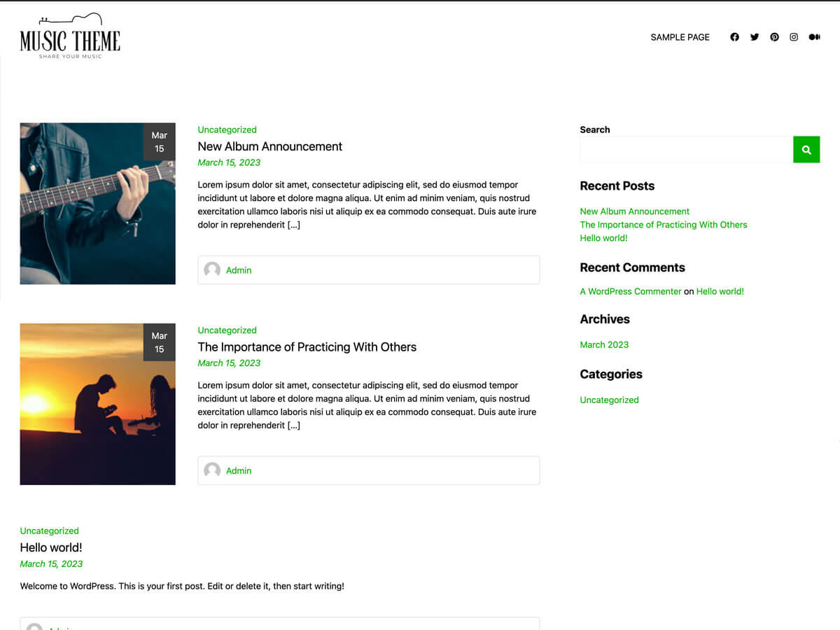Click the Music Theme guitar logo
Viewport: 840px width, 630px height.
[69, 34]
